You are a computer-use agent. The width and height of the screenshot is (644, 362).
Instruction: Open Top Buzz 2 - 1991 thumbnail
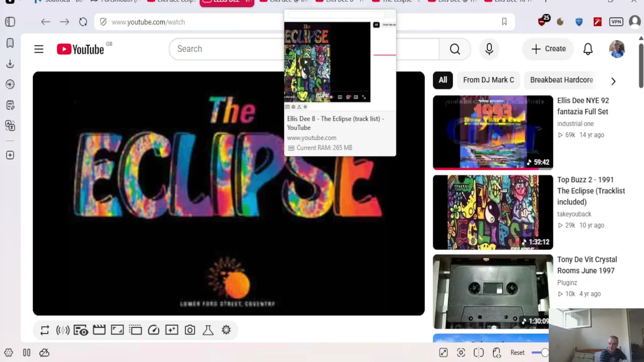tap(493, 212)
